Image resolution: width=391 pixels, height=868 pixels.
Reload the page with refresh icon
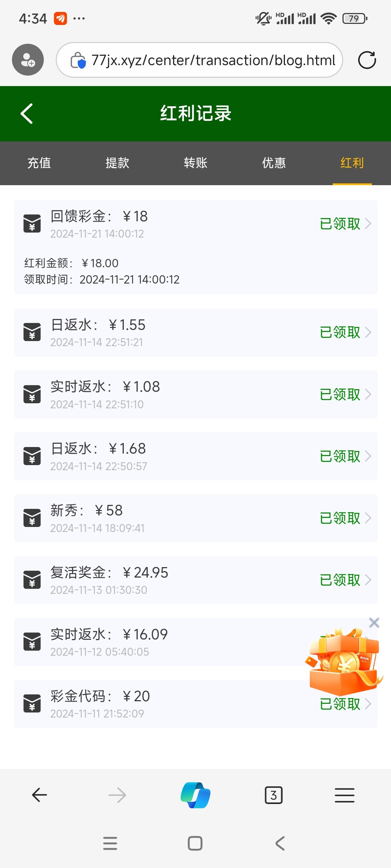367,60
